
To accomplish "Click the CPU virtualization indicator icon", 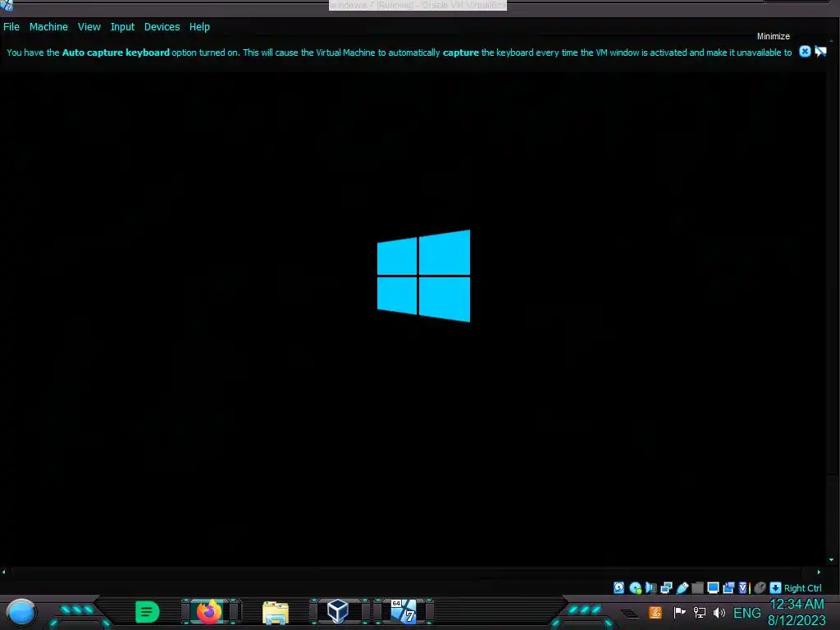I will point(743,587).
